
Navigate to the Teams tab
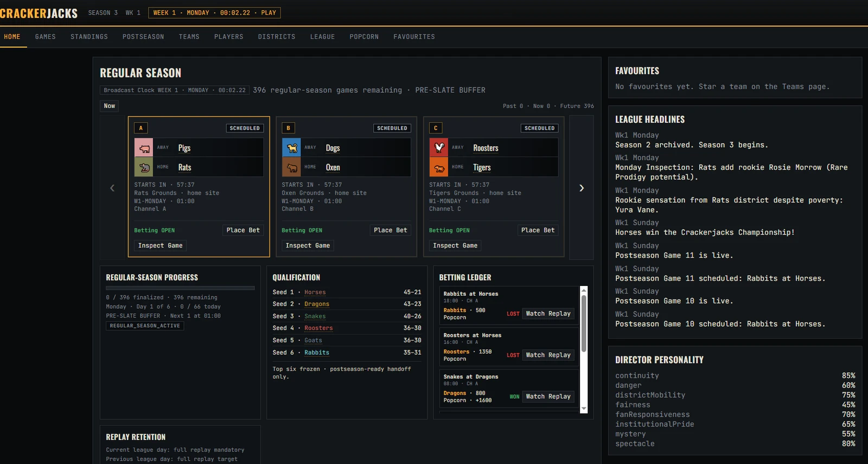pos(189,37)
